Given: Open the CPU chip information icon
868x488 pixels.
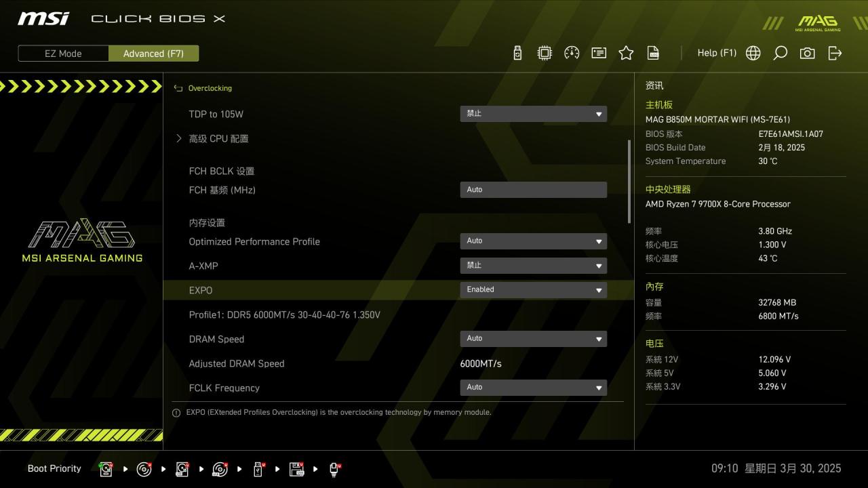Looking at the screenshot, I should tap(545, 53).
